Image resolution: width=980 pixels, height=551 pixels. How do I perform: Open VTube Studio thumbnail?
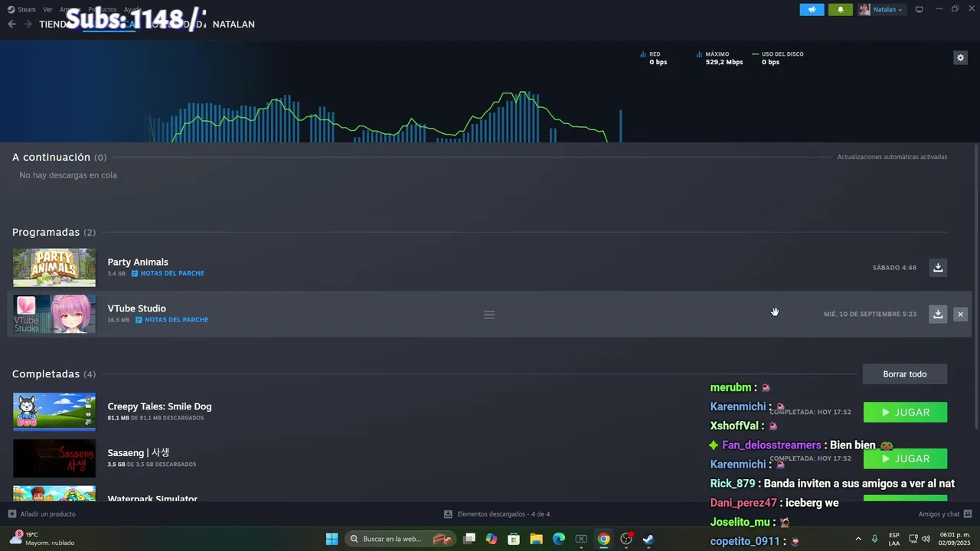[54, 314]
